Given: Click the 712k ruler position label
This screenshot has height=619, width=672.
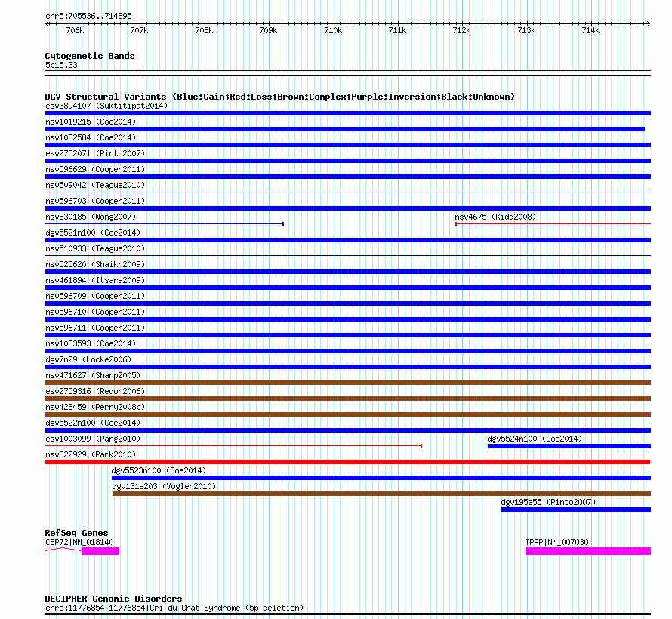Looking at the screenshot, I should [x=461, y=31].
